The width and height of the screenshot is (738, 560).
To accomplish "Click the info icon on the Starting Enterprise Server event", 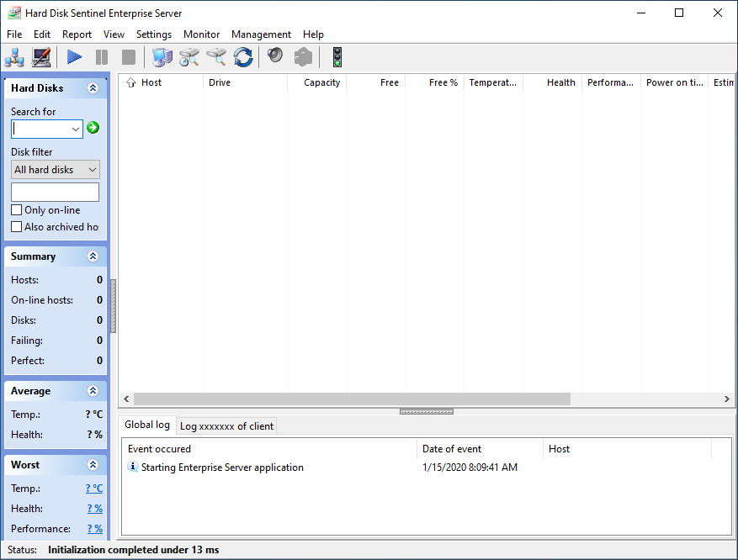I will coord(133,467).
